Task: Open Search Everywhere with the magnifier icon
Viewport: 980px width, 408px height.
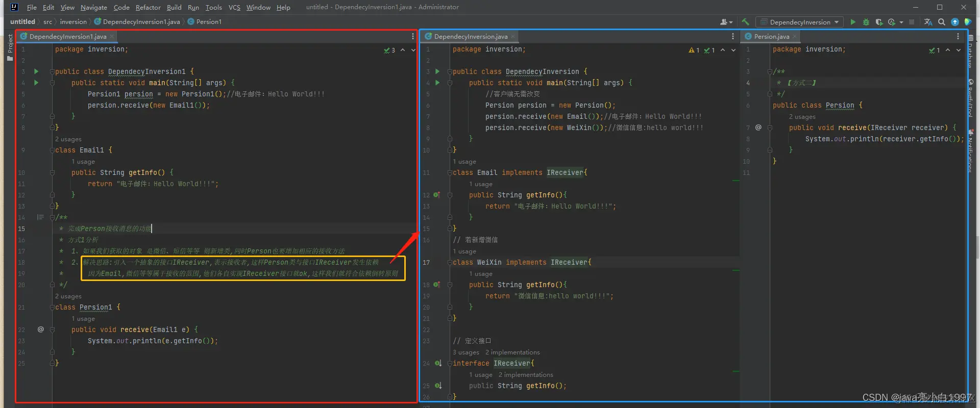Action: (x=942, y=22)
